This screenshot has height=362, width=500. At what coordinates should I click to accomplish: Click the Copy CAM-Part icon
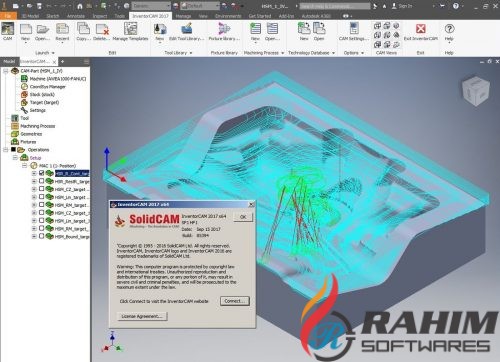[83, 31]
